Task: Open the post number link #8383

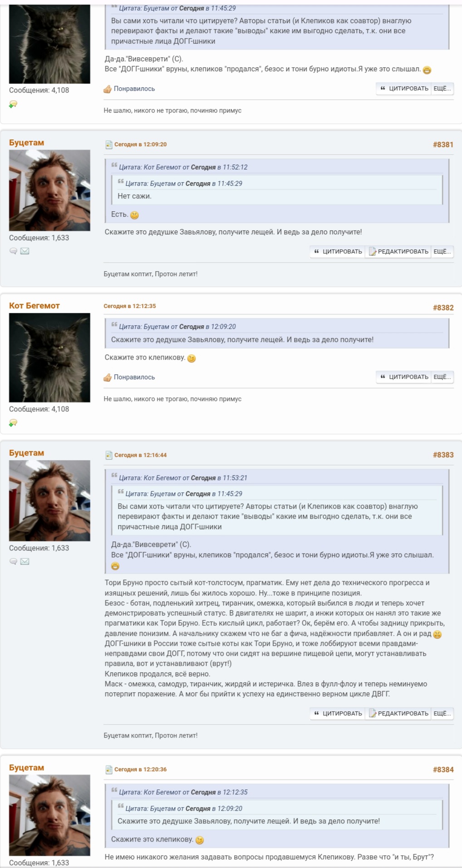Action: pyautogui.click(x=443, y=455)
